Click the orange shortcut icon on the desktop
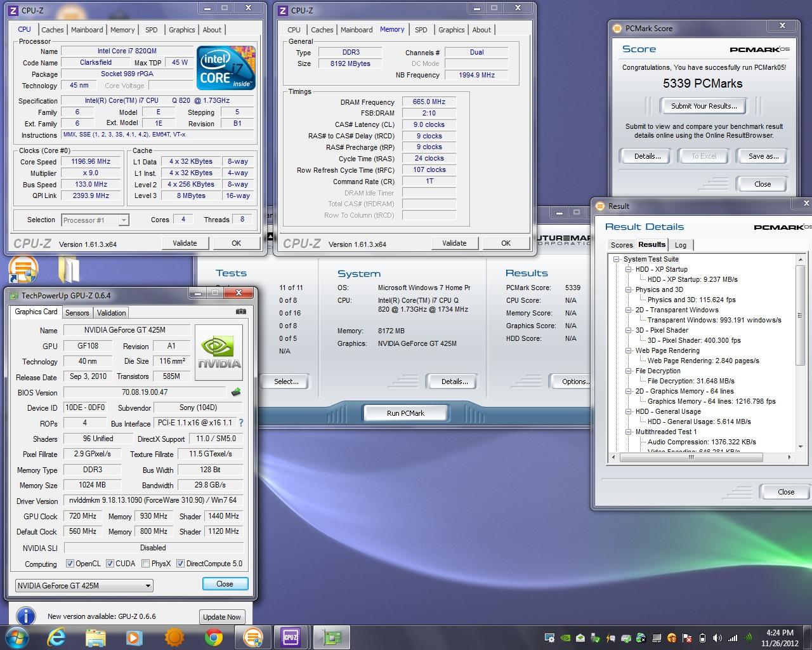 (23, 269)
